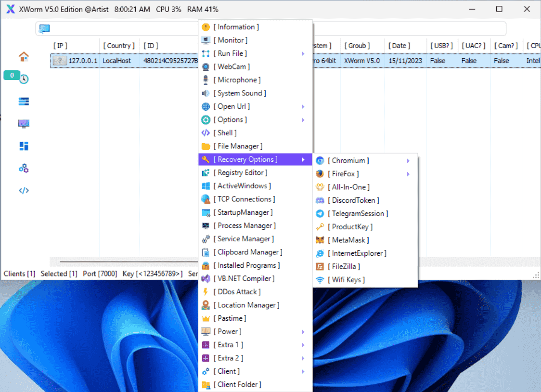Screen dimensions: 541x392
Task: Expand the FireFox submenu arrow
Action: click(408, 174)
